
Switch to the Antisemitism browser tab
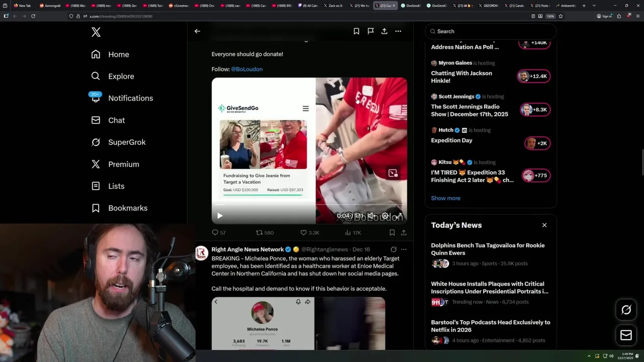point(566,6)
